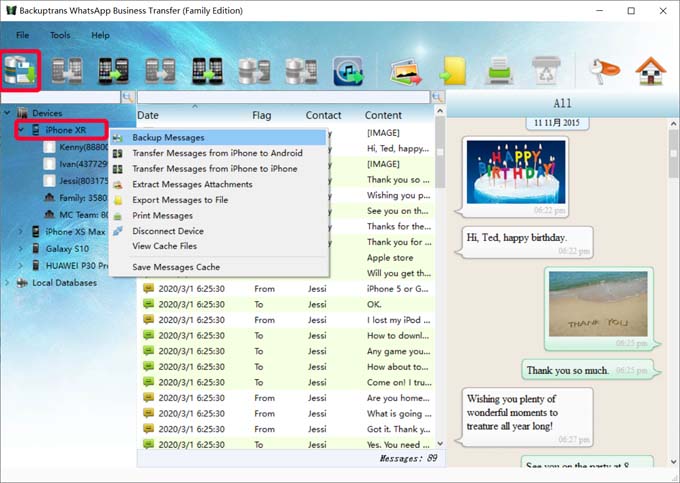Choose Backup Messages from context menu

pos(219,137)
